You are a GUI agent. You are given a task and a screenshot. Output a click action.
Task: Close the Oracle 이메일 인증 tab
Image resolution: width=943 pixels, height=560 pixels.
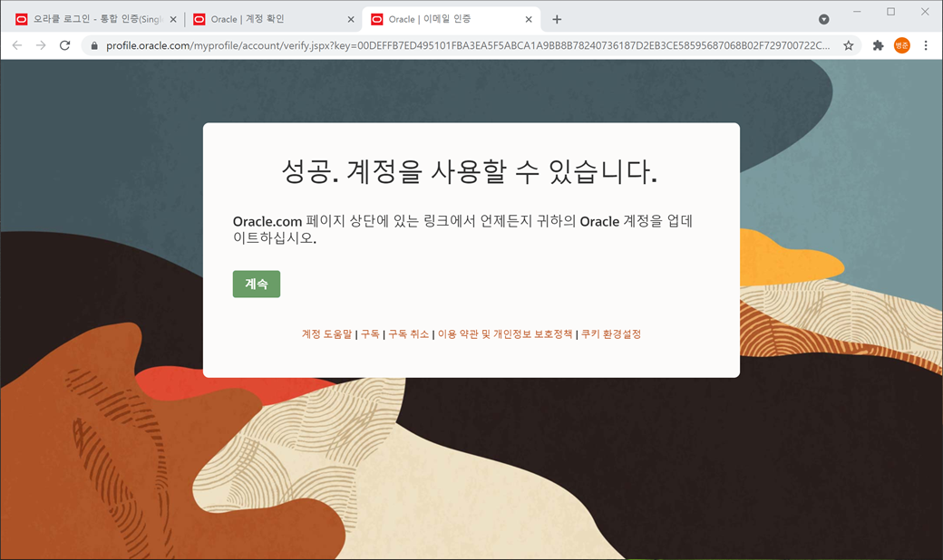pos(528,19)
